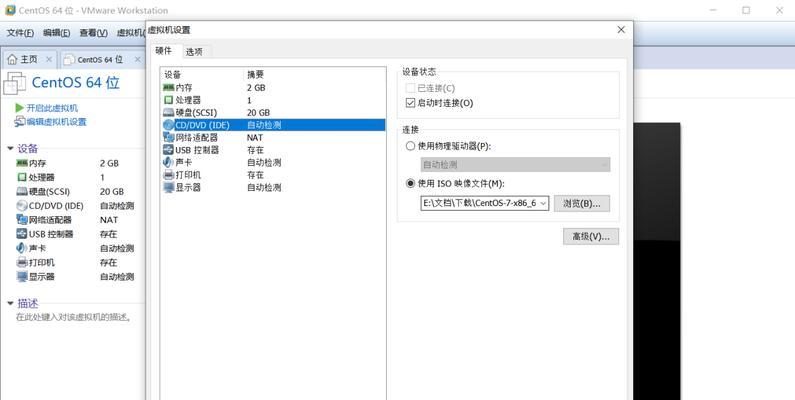
Task: Open the 自动检测 physical drive dropdown
Action: 515,165
